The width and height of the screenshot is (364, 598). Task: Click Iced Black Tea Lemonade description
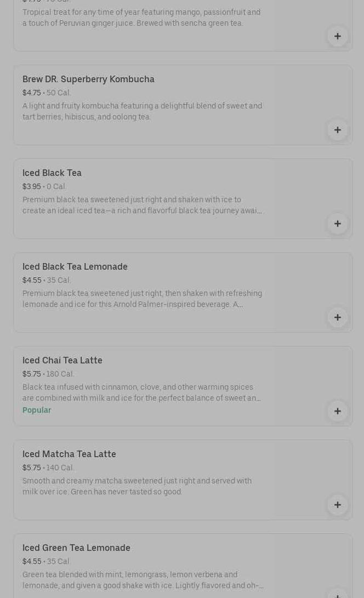142,299
